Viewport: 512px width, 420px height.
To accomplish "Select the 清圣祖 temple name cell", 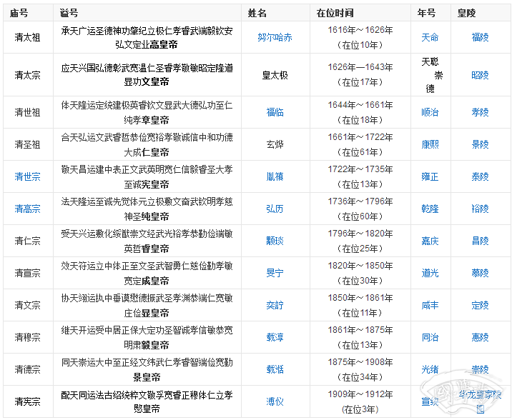I will pos(27,144).
